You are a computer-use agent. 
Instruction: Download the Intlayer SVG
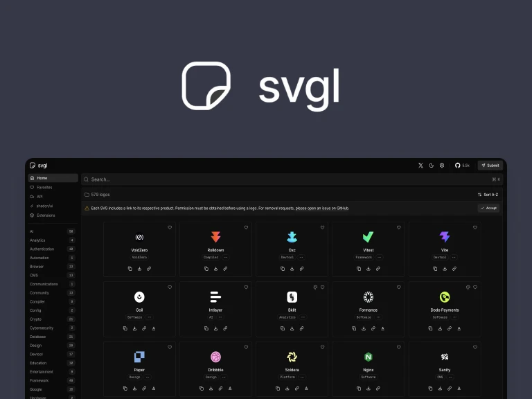(216, 328)
